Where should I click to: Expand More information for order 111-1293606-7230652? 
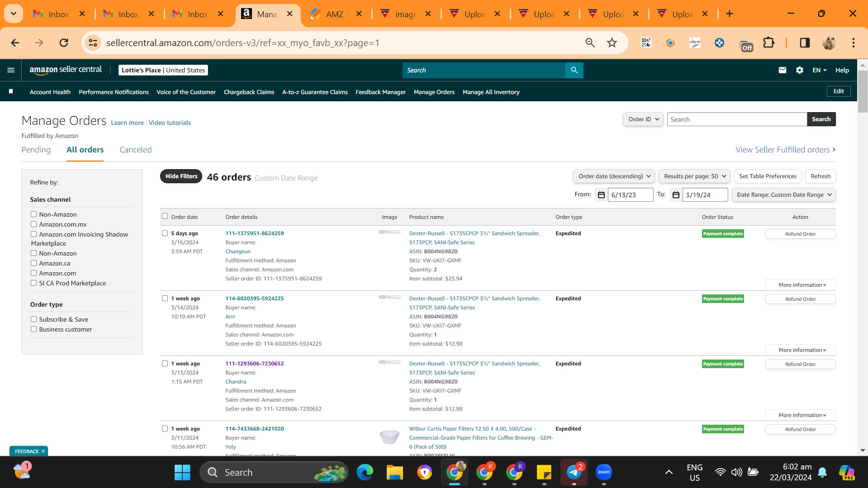[800, 415]
